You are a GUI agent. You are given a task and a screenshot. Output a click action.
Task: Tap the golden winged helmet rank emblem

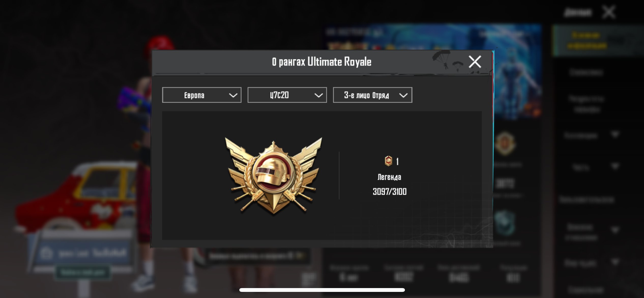[x=274, y=176]
